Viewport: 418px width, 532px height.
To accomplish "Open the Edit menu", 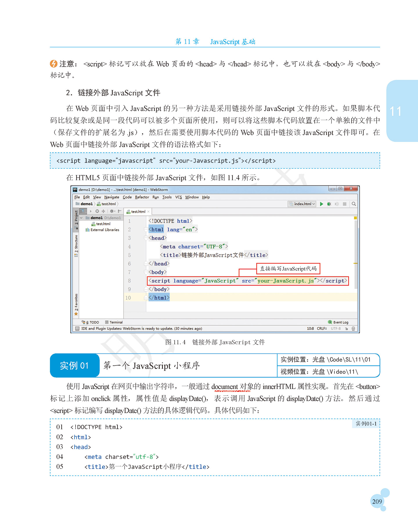I will (87, 197).
